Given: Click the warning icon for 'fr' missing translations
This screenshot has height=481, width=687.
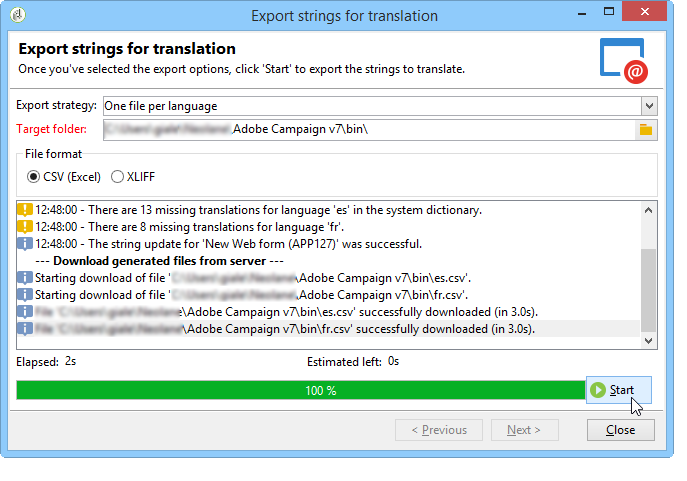Looking at the screenshot, I should [25, 227].
